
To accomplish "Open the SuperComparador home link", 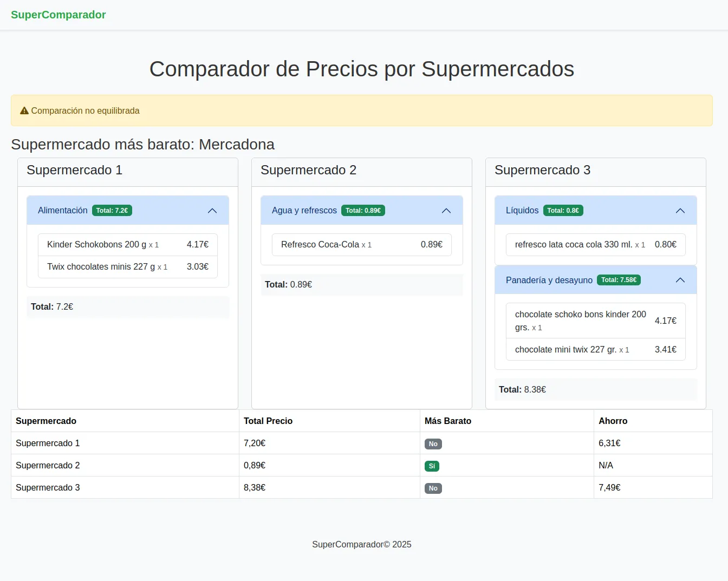I will click(58, 15).
